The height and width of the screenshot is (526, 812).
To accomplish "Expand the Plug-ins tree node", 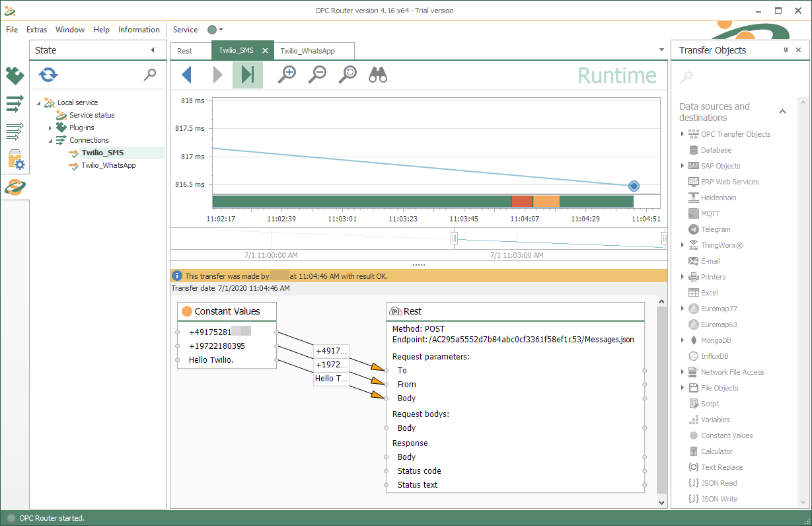I will click(x=50, y=128).
